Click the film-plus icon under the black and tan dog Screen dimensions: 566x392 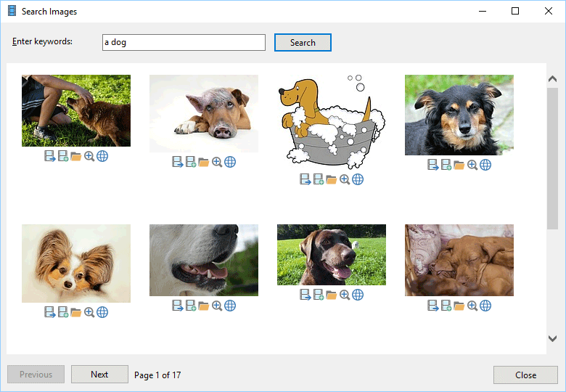click(446, 165)
